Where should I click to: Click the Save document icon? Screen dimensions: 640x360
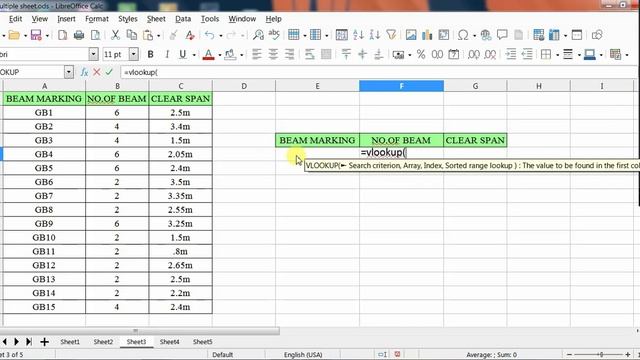tap(36, 36)
